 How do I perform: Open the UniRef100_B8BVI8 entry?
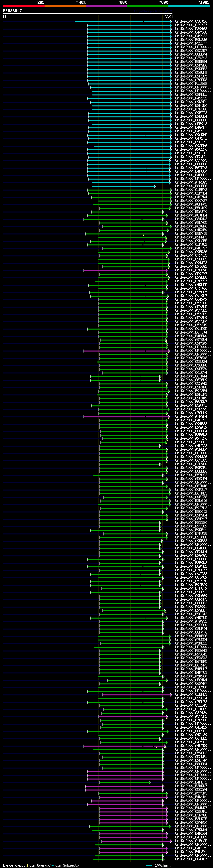point(191,234)
